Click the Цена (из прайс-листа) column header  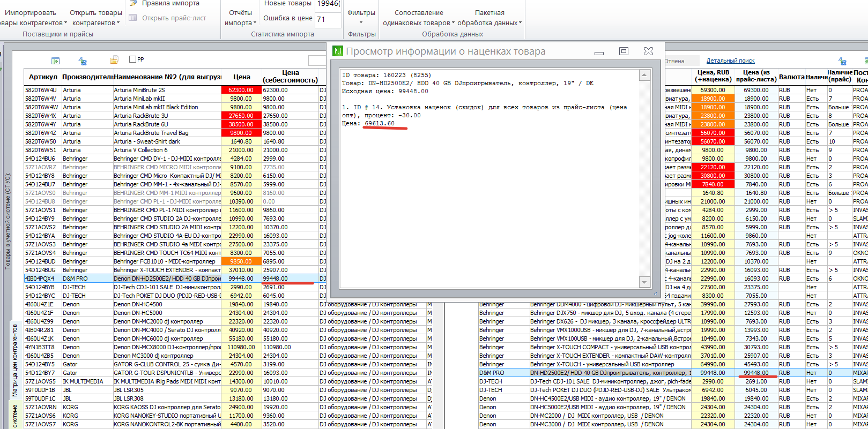pos(756,76)
